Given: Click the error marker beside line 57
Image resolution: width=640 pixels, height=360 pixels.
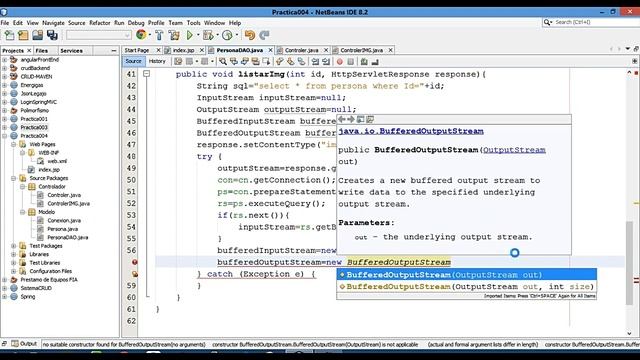Looking at the screenshot, I should click(134, 262).
